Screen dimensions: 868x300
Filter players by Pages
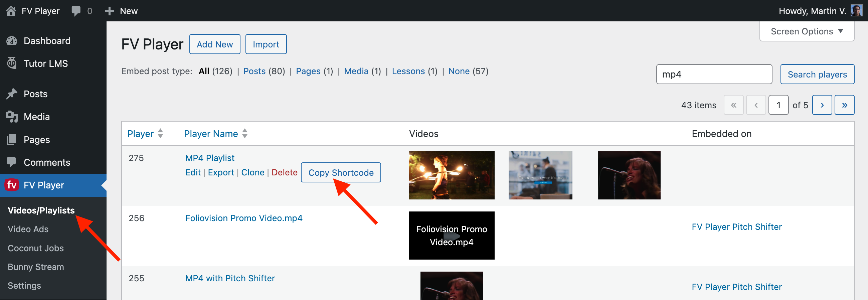pos(308,71)
